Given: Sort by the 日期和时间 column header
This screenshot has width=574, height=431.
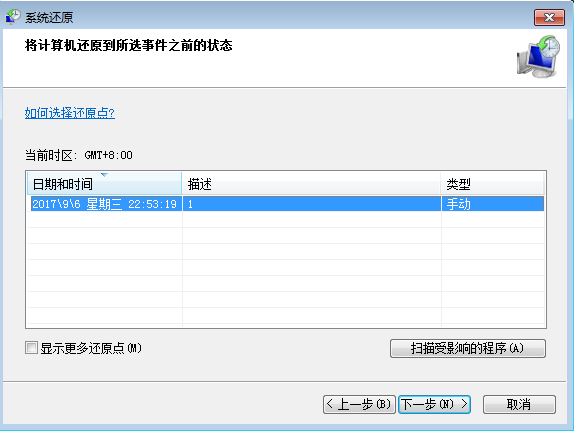Looking at the screenshot, I should [x=104, y=184].
